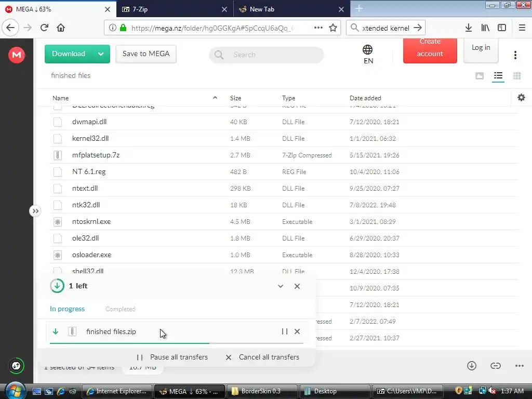This screenshot has height=399, width=532.
Task: Open more options dots in the bottom bar
Action: coord(519,366)
